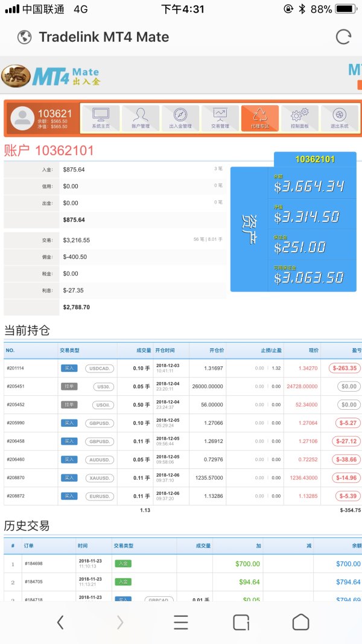Click the USDCAD symbol tag
Image resolution: width=362 pixels, height=644 pixels.
[99, 368]
